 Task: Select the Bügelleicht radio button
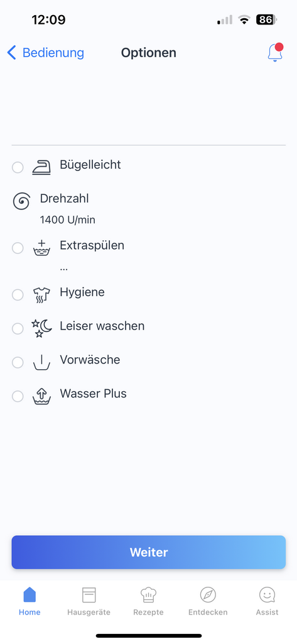pyautogui.click(x=18, y=167)
